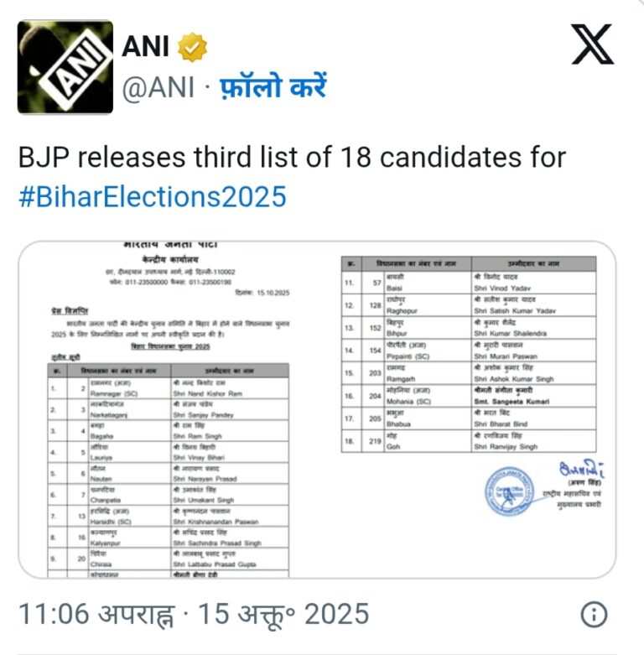Click the gold verified badge beside ANI
The height and width of the screenshot is (655, 644).
click(194, 48)
